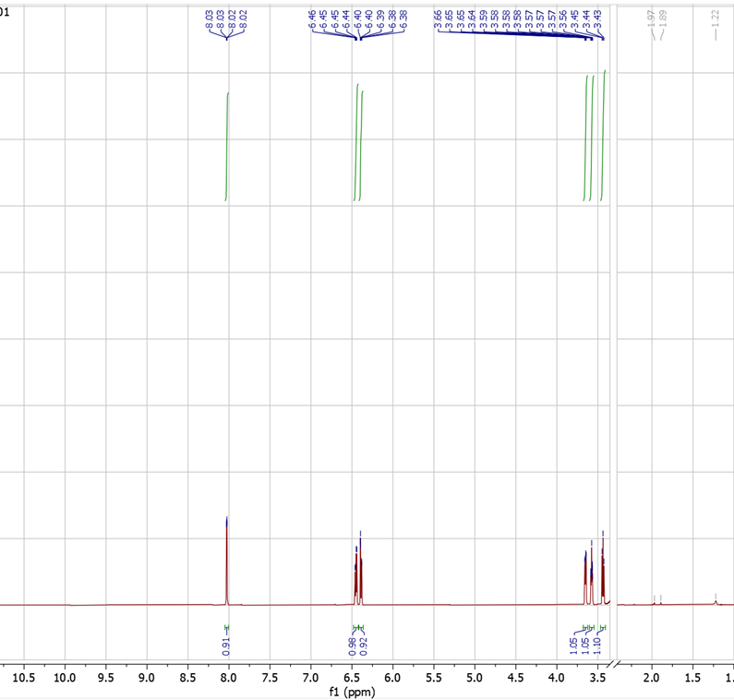The height and width of the screenshot is (700, 734).
Task: Select the green integral curve above 3.45 ppm
Action: [x=604, y=135]
